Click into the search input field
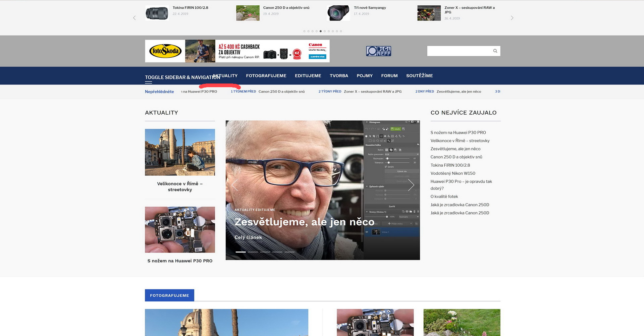This screenshot has height=336, width=644. pos(458,51)
